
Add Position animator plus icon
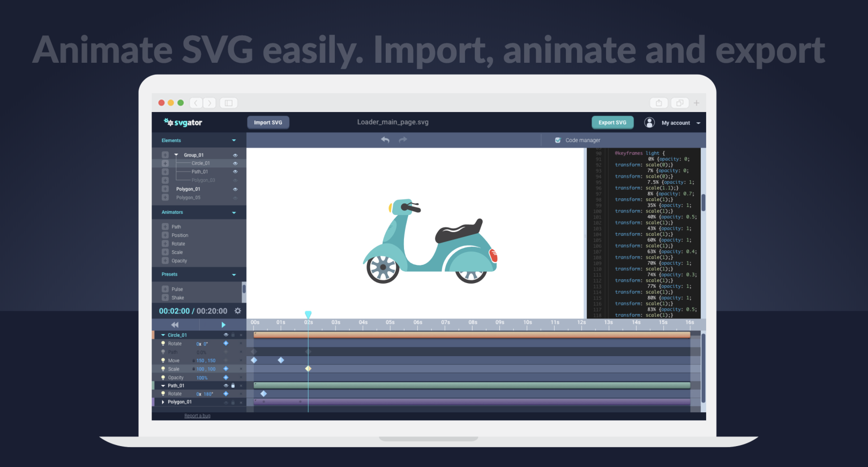click(165, 235)
